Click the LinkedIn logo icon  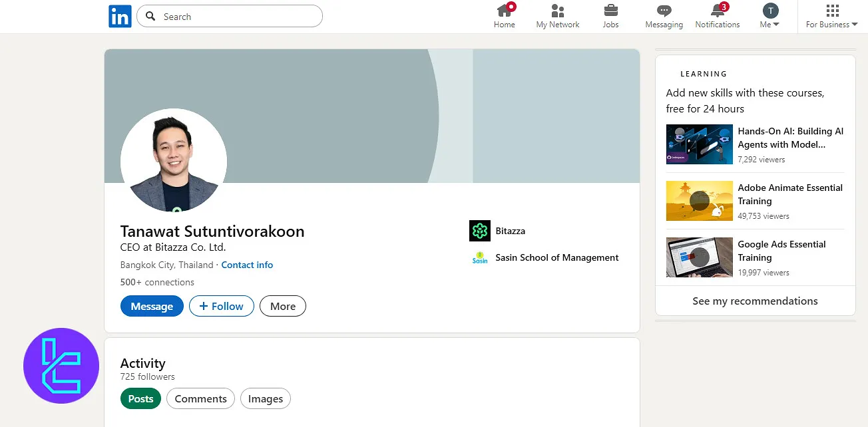click(120, 17)
